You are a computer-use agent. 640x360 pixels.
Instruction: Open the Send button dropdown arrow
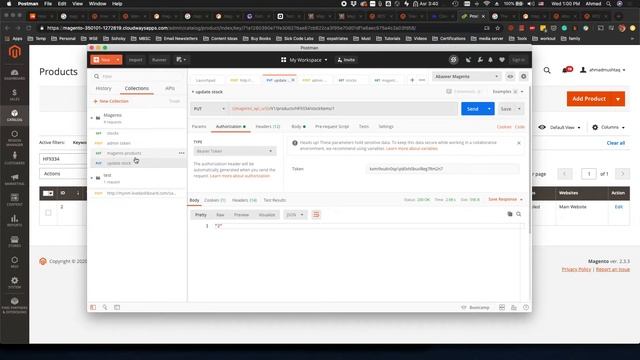(489, 109)
